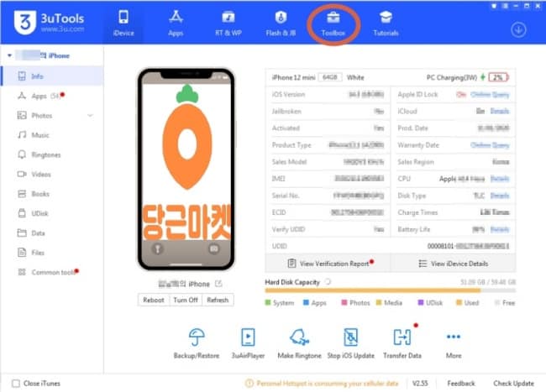546x392 pixels.
Task: Click the System green legend swatch
Action: [268, 303]
